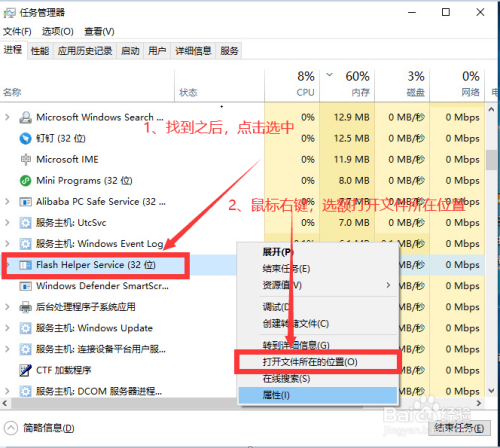The width and height of the screenshot is (500, 448).
Task: Select the 钉钉 (32 位) process row
Action: tap(242, 138)
